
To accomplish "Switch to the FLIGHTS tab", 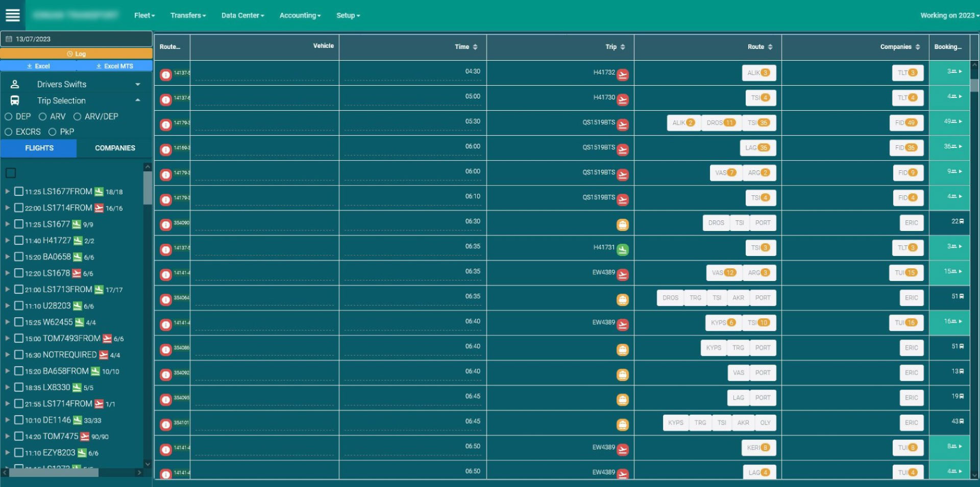I will pyautogui.click(x=39, y=148).
